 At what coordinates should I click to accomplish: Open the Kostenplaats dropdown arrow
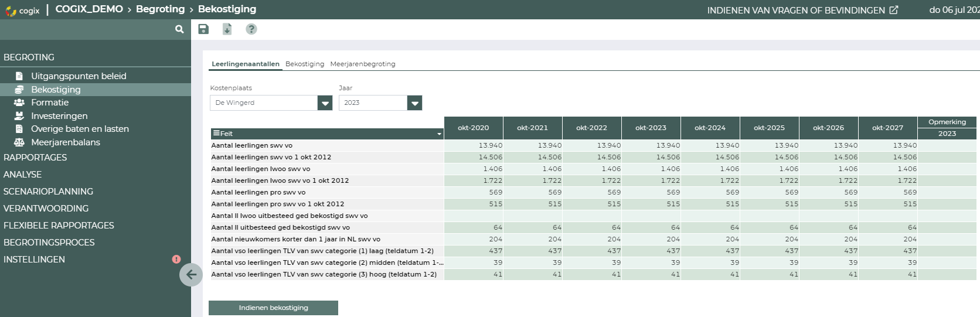[325, 103]
